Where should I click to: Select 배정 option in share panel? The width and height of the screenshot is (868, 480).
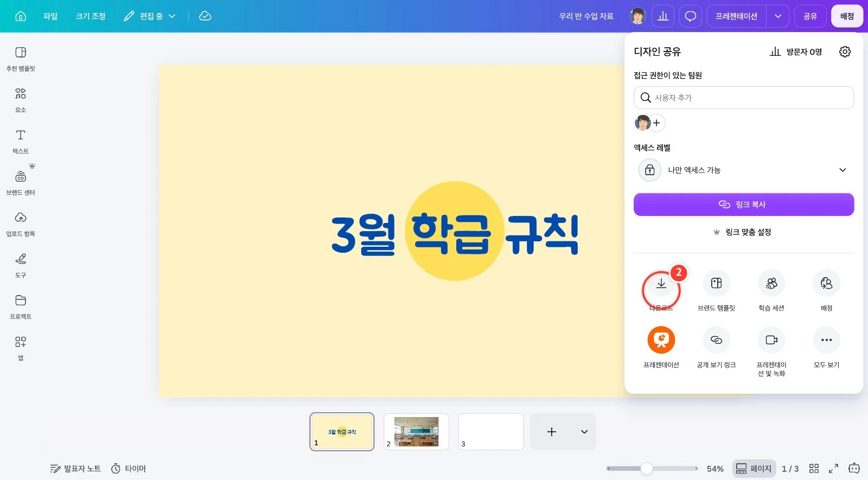coord(826,290)
